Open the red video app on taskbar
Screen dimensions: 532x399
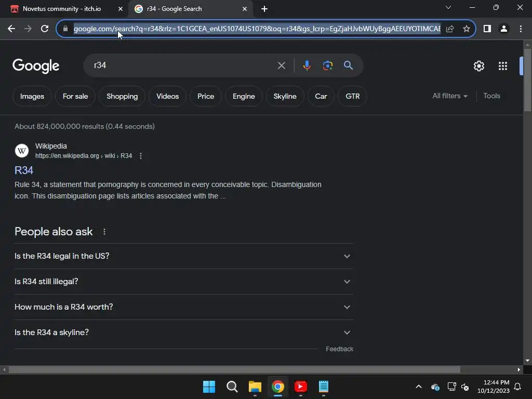coord(301,387)
